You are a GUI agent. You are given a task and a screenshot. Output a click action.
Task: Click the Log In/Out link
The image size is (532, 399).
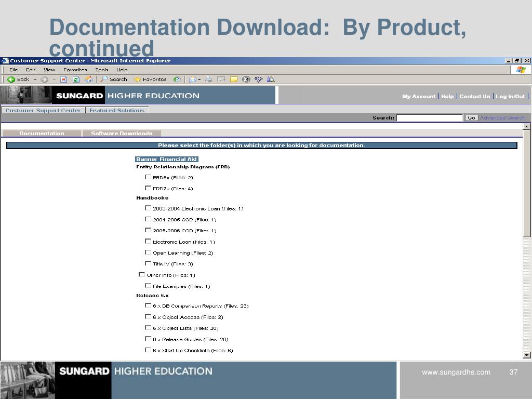510,96
